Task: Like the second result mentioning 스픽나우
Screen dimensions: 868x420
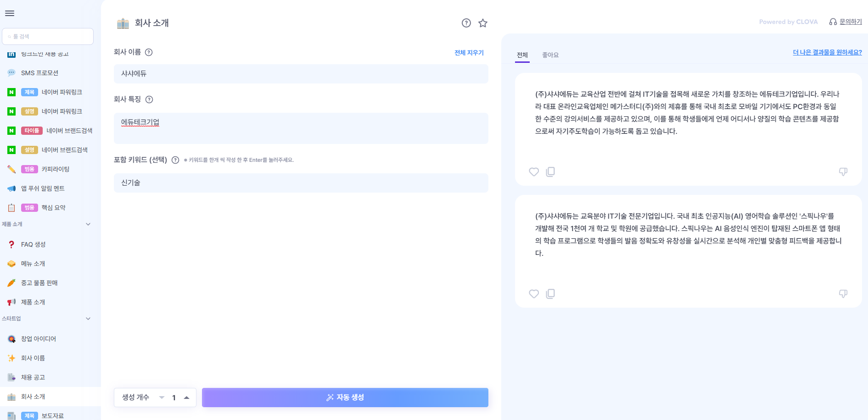Action: click(x=534, y=294)
